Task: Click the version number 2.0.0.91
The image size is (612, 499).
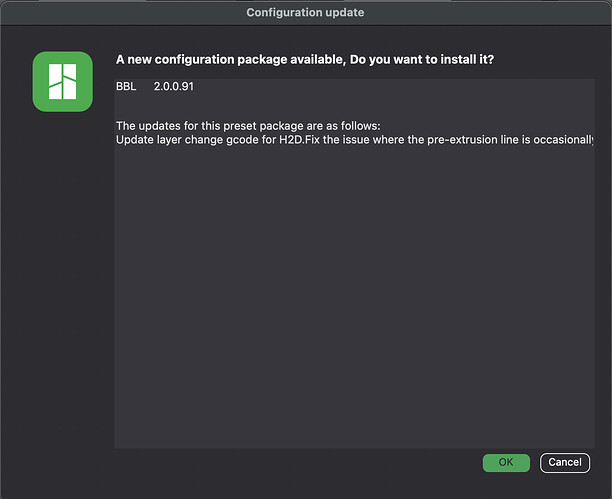Action: click(174, 86)
